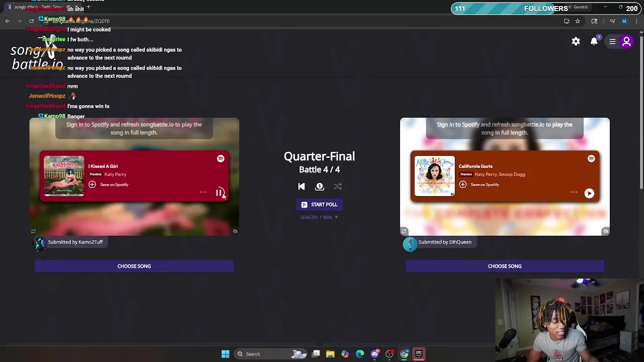The width and height of the screenshot is (644, 362).
Task: Choose the California Gurls song
Action: [505, 266]
